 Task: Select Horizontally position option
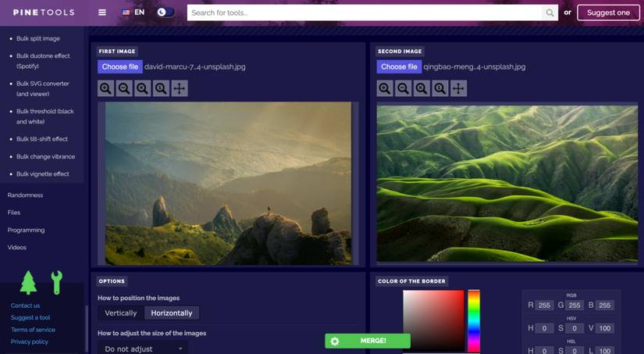pos(172,313)
